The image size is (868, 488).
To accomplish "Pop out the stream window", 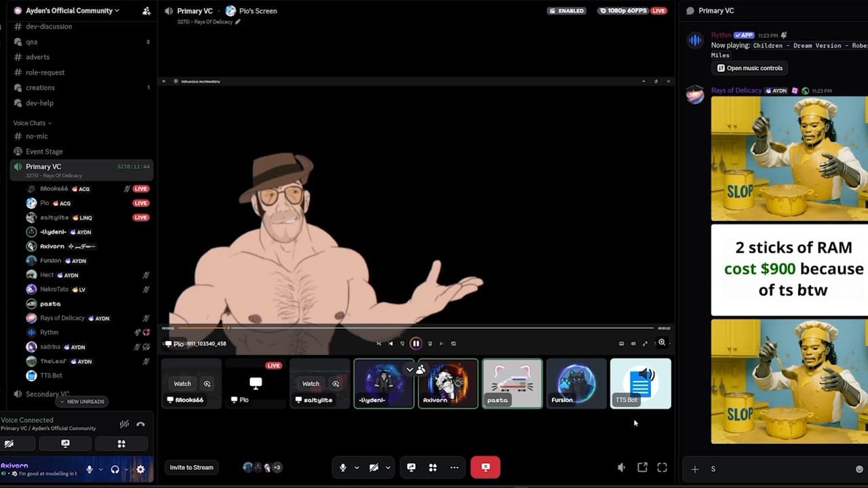I will tap(642, 468).
